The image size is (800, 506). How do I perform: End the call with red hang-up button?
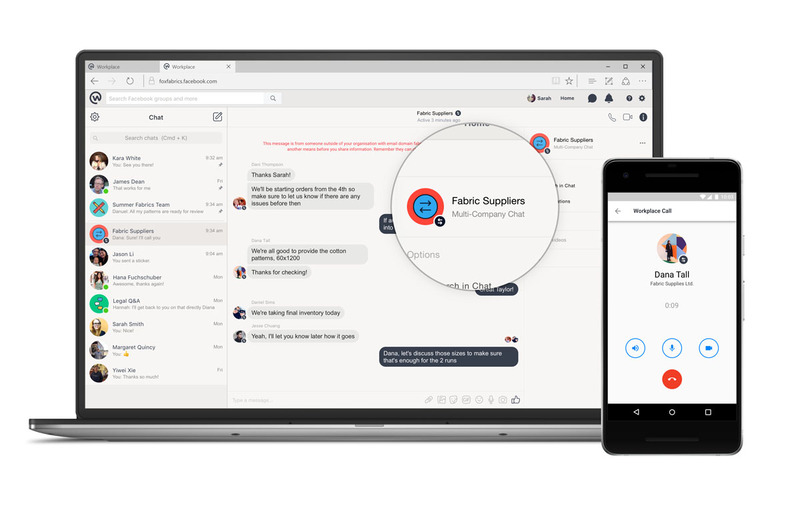(672, 379)
